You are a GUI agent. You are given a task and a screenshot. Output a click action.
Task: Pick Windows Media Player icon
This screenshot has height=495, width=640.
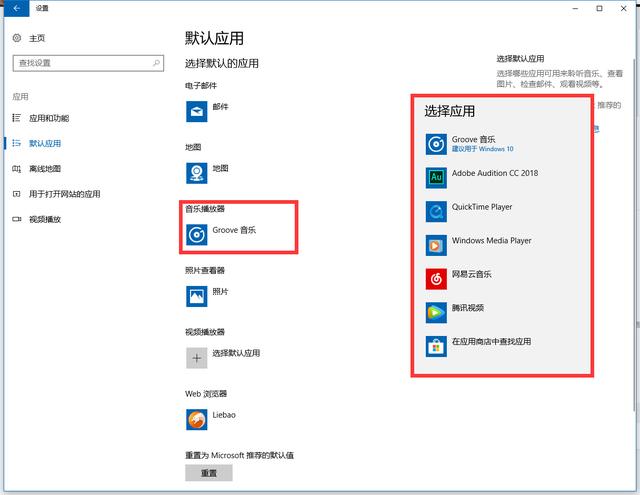[436, 243]
